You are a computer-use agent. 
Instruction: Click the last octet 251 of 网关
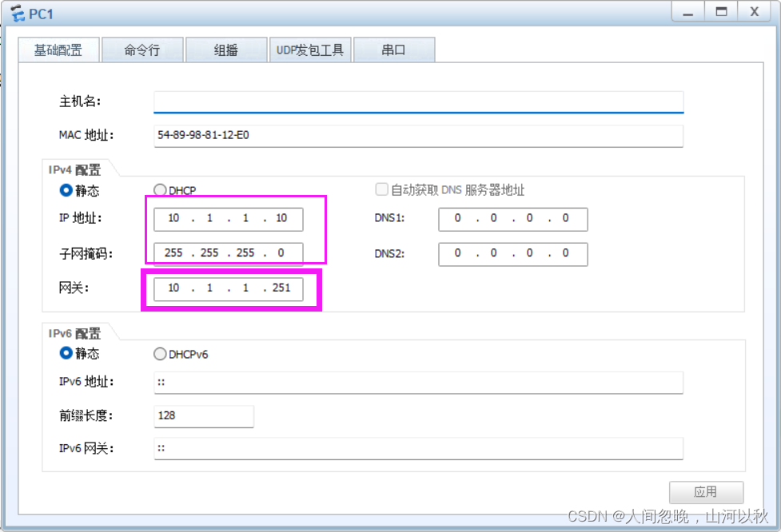pos(281,288)
